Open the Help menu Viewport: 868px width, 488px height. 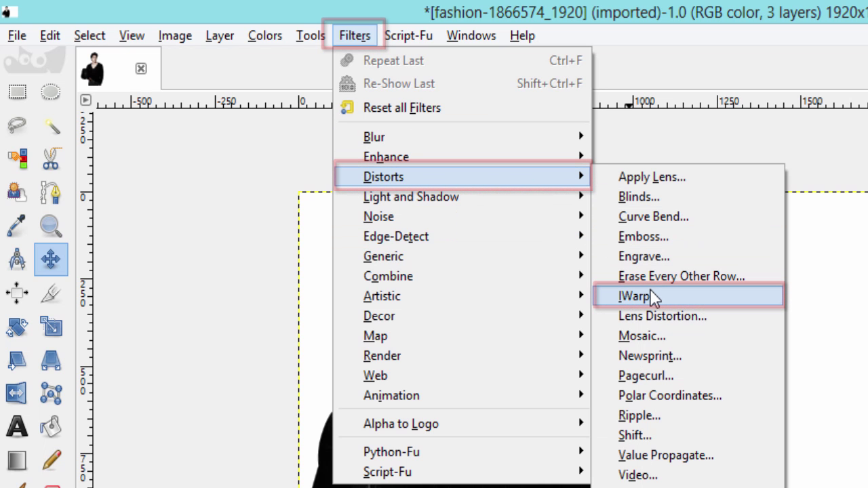pos(522,35)
